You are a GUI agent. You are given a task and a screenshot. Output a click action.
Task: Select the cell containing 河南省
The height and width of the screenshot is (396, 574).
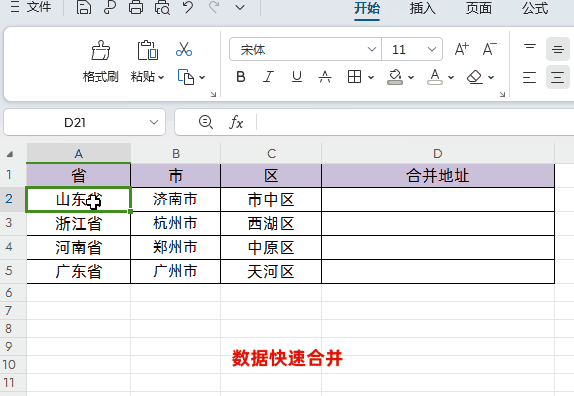(x=79, y=247)
